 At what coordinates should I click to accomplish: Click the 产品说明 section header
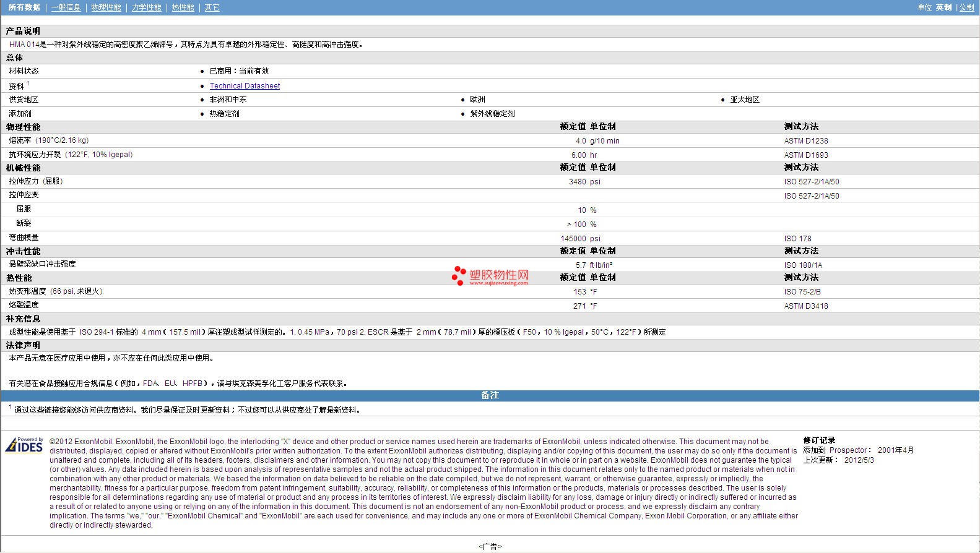23,31
